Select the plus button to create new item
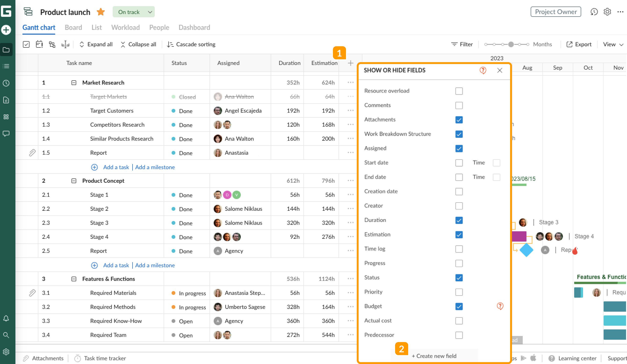627x364 pixels. tap(6, 30)
